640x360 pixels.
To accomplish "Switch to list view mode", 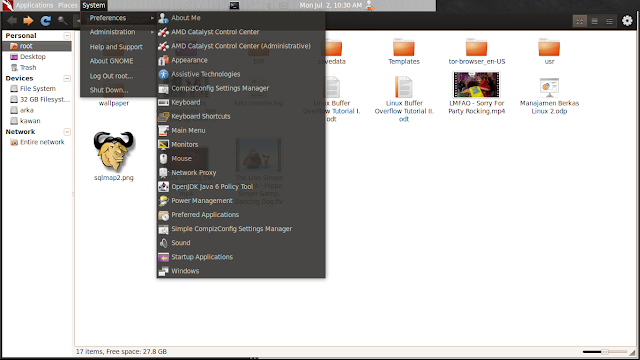I will pyautogui.click(x=595, y=21).
